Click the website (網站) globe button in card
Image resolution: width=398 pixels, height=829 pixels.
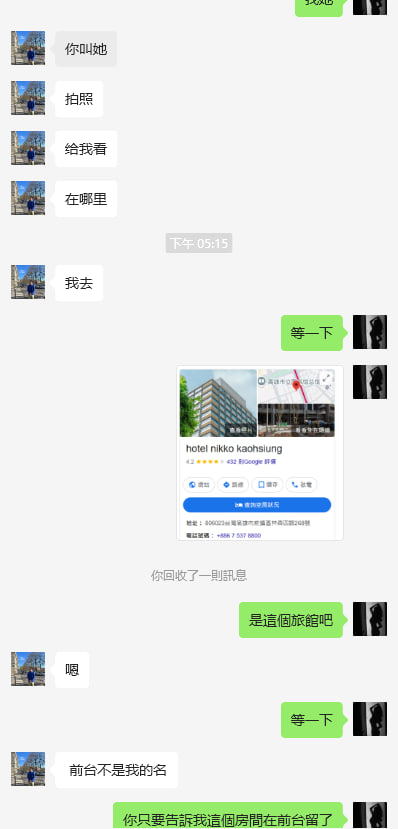[x=199, y=485]
